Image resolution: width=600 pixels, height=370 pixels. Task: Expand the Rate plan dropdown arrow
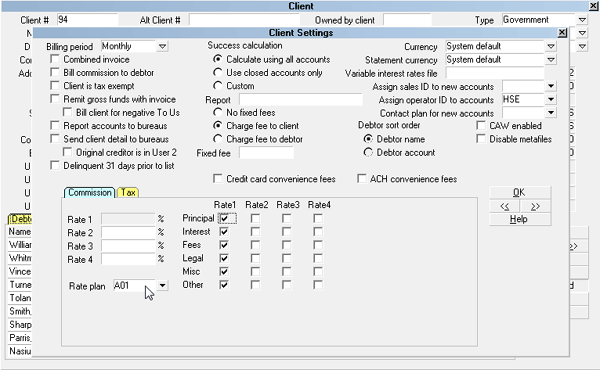(162, 285)
